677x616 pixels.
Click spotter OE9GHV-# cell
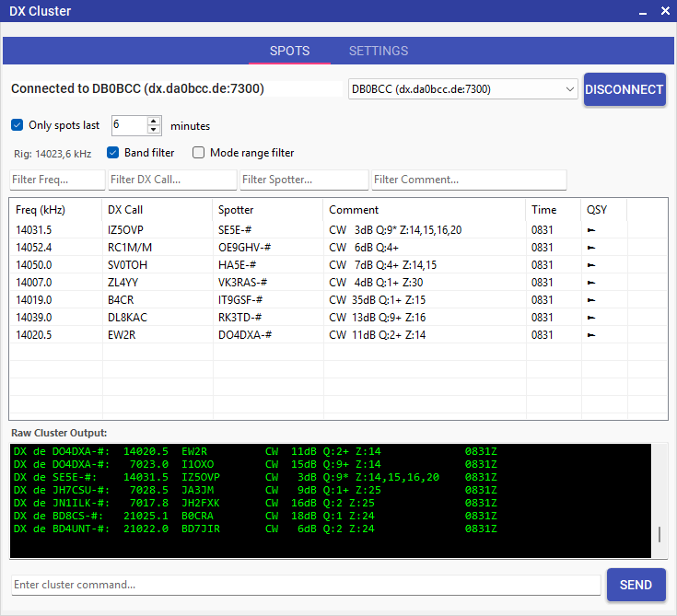point(244,248)
